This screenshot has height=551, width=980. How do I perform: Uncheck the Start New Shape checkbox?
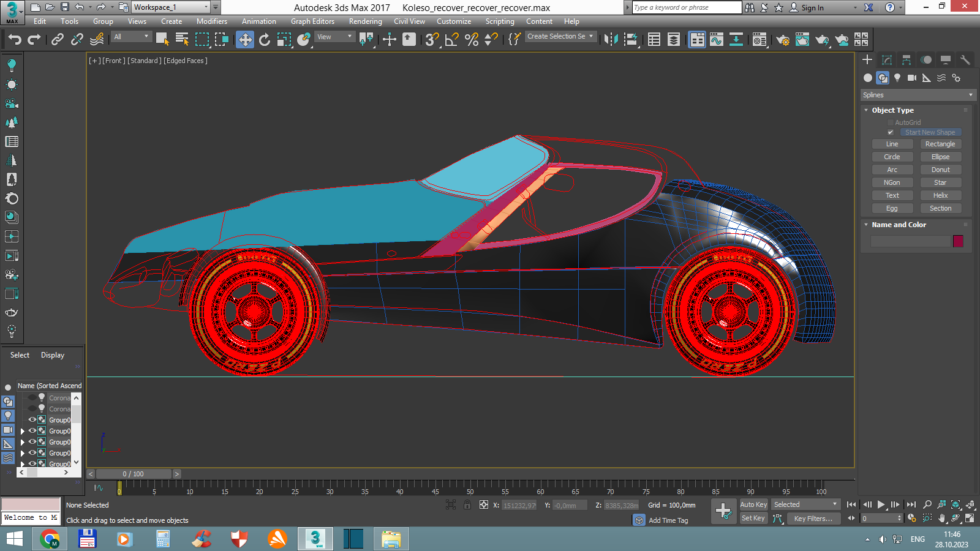pyautogui.click(x=891, y=132)
